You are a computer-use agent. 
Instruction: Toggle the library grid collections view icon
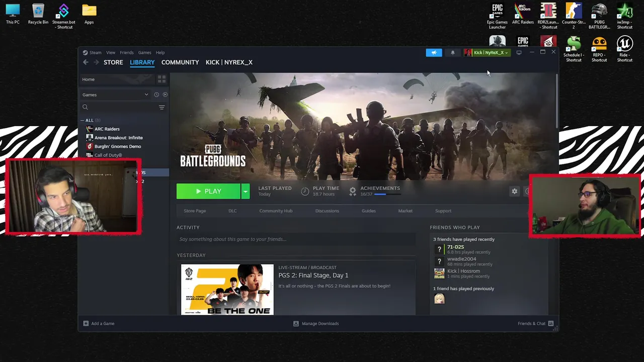pos(162,79)
